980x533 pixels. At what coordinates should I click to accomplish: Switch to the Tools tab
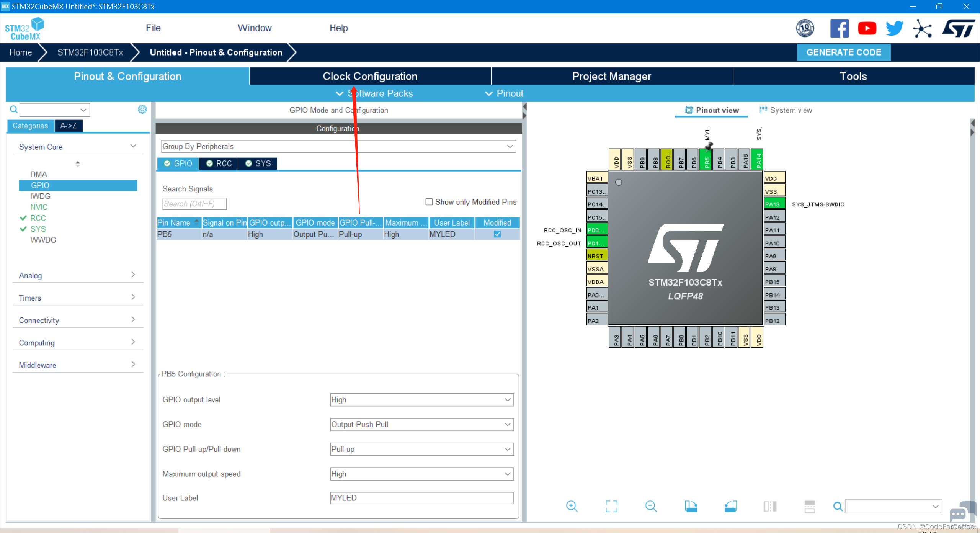point(854,76)
